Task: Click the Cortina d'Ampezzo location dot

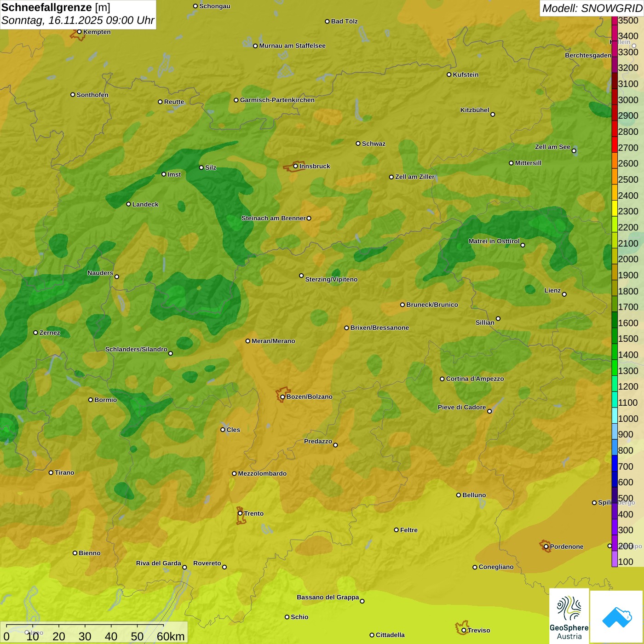Action: (x=442, y=379)
